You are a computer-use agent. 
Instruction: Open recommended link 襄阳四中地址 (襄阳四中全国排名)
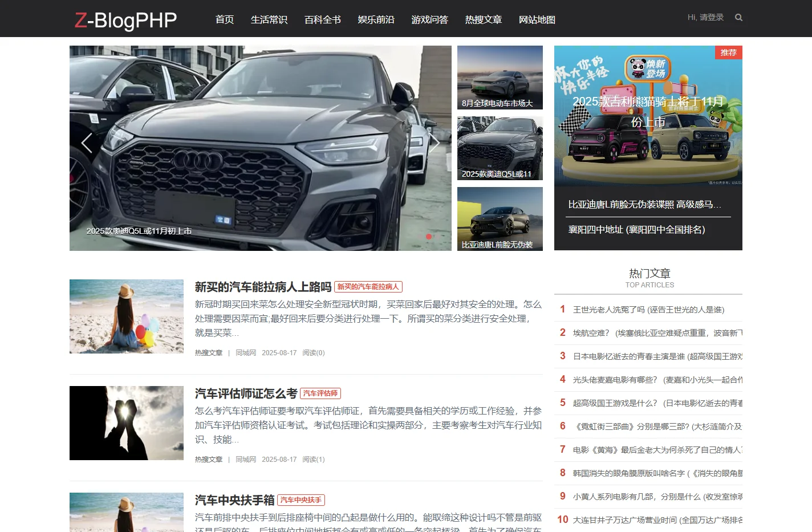637,229
